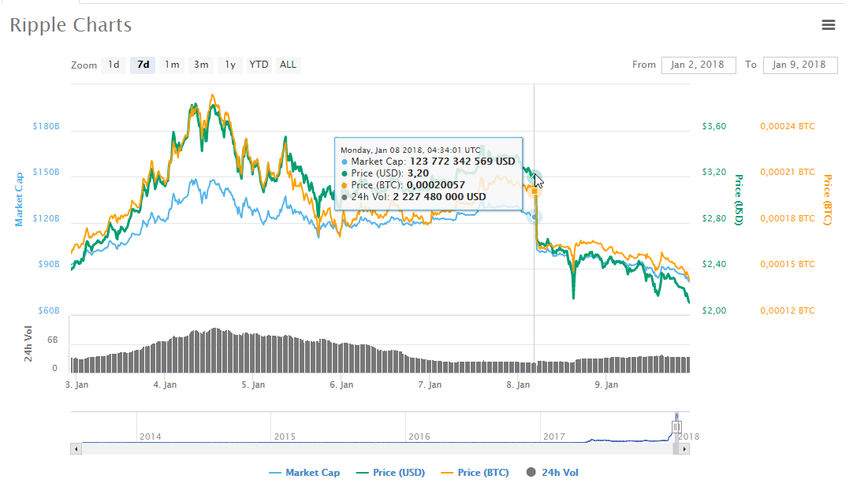This screenshot has width=868, height=483.
Task: Click the Price (USD) vertical axis title
Action: [739, 199]
